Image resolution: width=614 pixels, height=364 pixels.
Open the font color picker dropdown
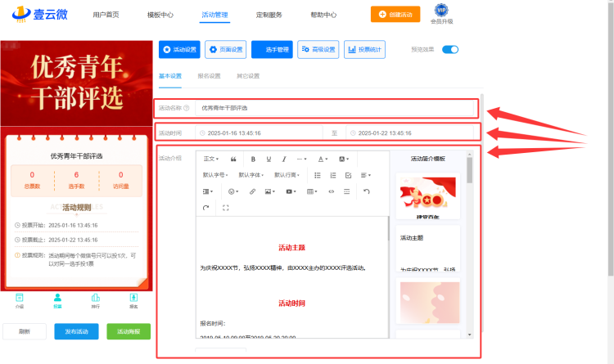(x=323, y=159)
